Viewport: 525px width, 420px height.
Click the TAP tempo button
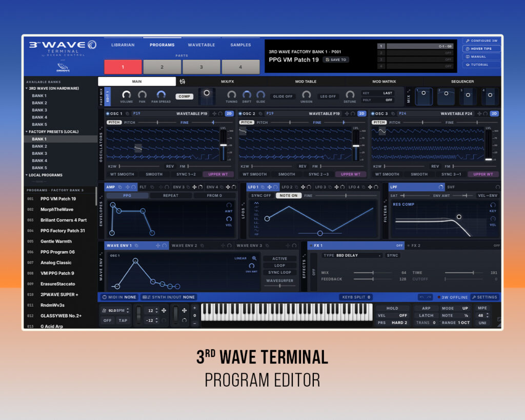tap(123, 321)
